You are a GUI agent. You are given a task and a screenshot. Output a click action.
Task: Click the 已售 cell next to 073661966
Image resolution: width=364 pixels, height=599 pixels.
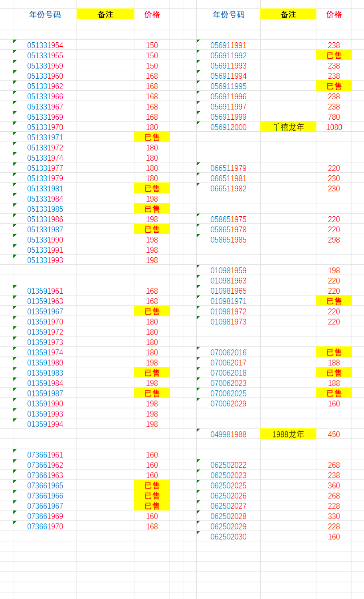click(x=152, y=496)
